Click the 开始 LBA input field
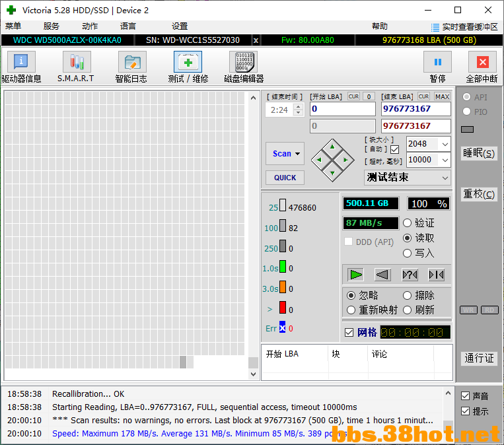The height and width of the screenshot is (445, 504). click(x=343, y=109)
